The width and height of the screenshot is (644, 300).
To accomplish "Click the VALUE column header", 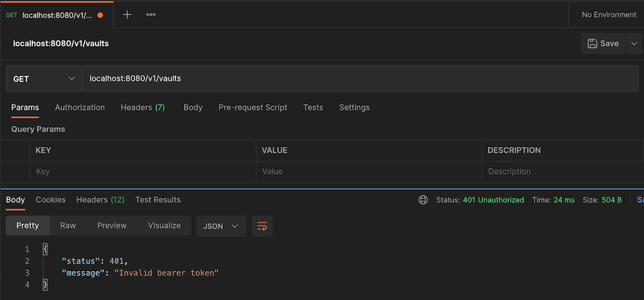I will pyautogui.click(x=274, y=150).
